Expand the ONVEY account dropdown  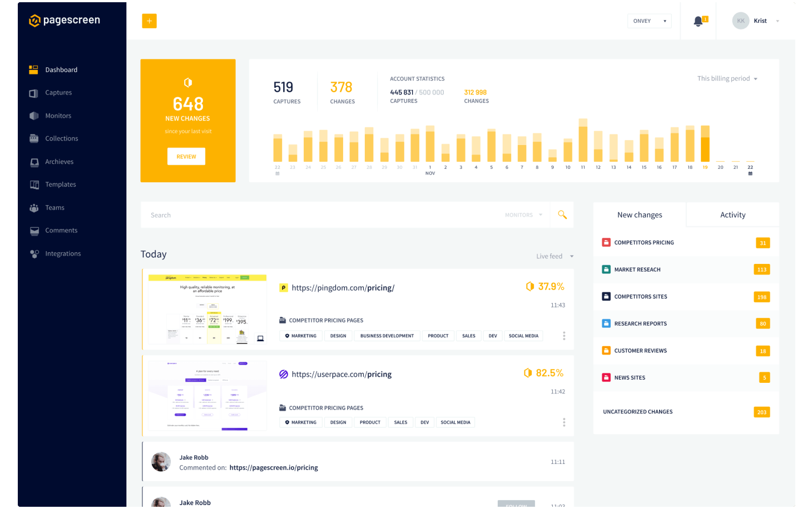649,21
